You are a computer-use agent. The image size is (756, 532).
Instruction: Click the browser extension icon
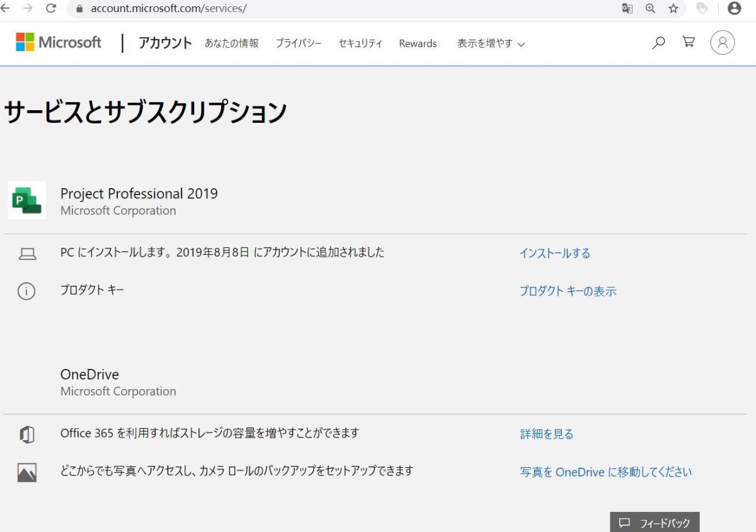coord(702,9)
